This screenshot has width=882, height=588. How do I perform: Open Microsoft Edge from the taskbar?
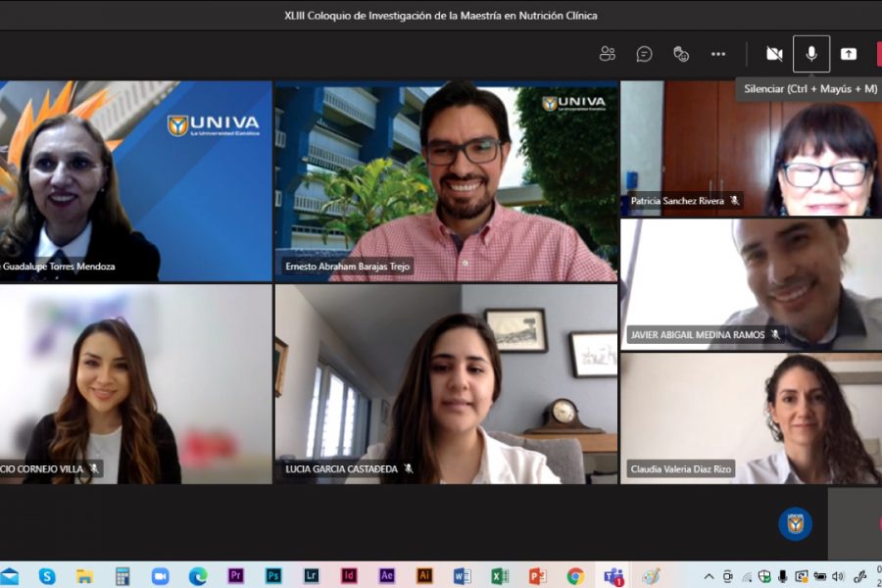pyautogui.click(x=197, y=576)
